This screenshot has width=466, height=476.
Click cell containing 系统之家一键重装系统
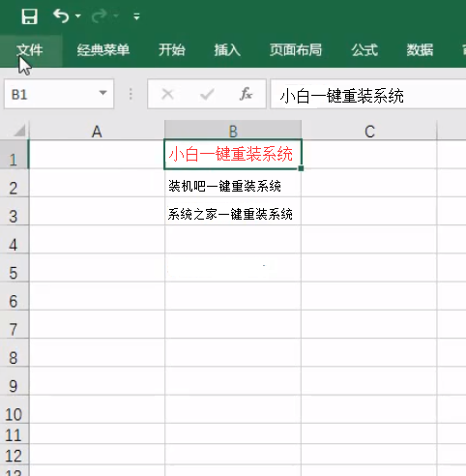tap(233, 211)
